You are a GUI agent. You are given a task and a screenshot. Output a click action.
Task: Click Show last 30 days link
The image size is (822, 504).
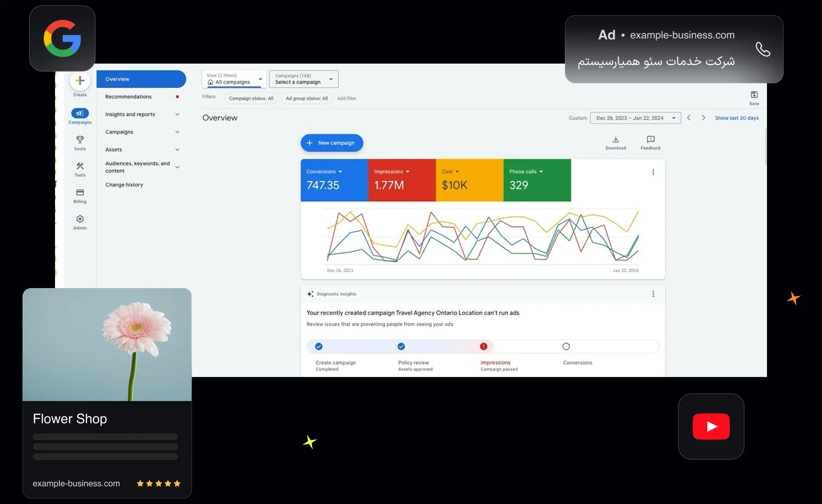coord(736,118)
